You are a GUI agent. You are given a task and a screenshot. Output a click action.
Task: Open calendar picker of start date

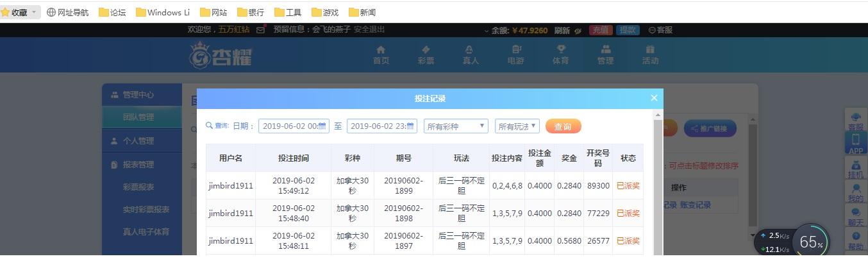pos(322,126)
